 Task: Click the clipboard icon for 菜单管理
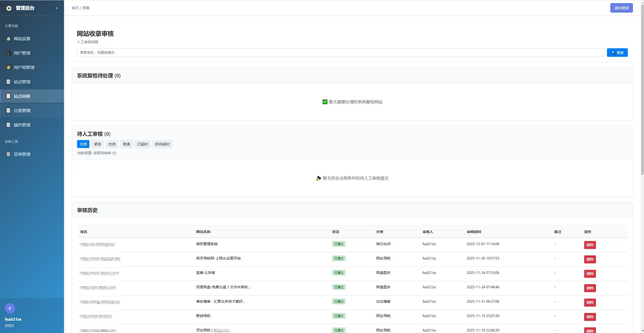(8, 154)
